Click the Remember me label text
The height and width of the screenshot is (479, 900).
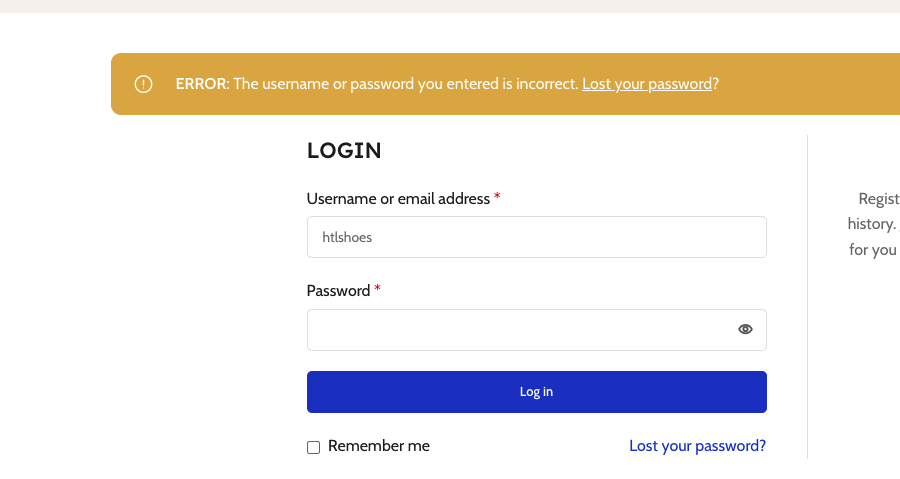pos(378,446)
